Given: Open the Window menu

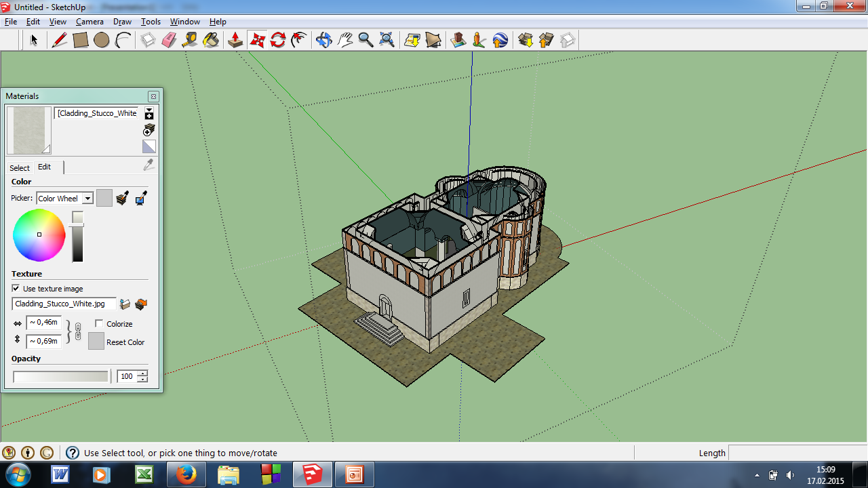Looking at the screenshot, I should 185,22.
